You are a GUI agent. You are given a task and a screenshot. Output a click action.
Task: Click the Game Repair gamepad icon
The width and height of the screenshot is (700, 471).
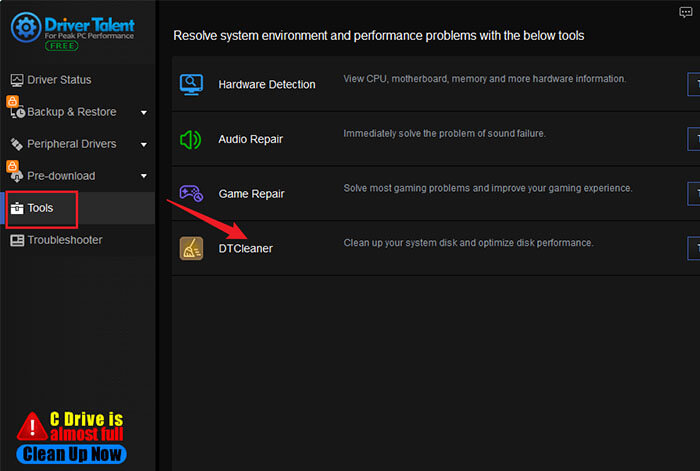click(191, 193)
